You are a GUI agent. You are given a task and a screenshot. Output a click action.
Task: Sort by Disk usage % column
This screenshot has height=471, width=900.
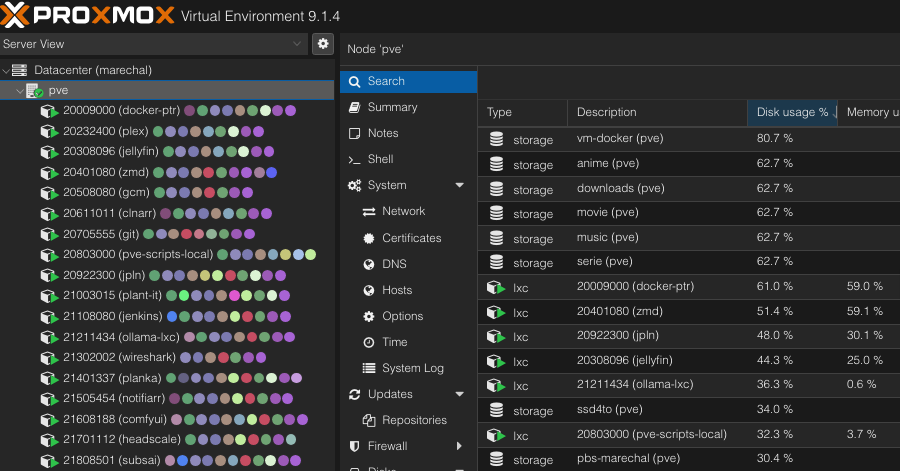[792, 112]
